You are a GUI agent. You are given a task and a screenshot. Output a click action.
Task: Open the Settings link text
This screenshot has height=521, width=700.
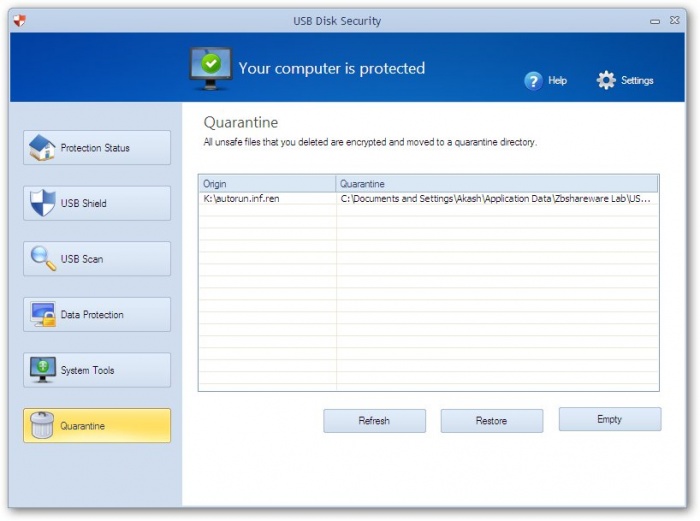(637, 81)
